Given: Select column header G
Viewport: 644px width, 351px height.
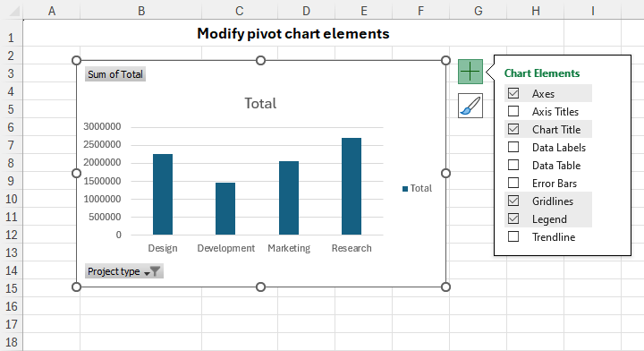Looking at the screenshot, I should pyautogui.click(x=478, y=11).
